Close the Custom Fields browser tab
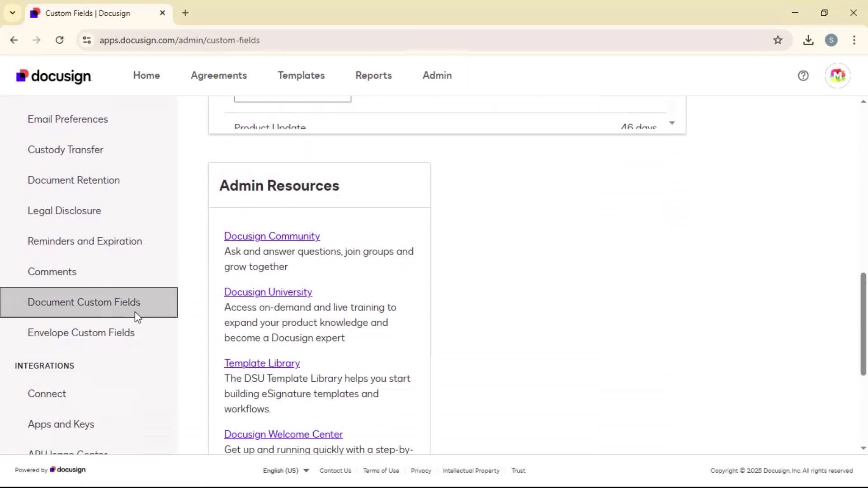 [162, 13]
